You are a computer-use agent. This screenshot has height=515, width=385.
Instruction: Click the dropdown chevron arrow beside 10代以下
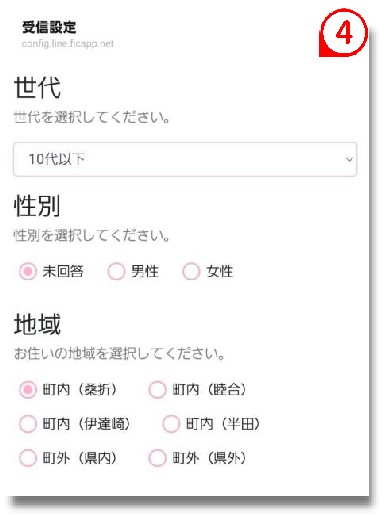(349, 160)
